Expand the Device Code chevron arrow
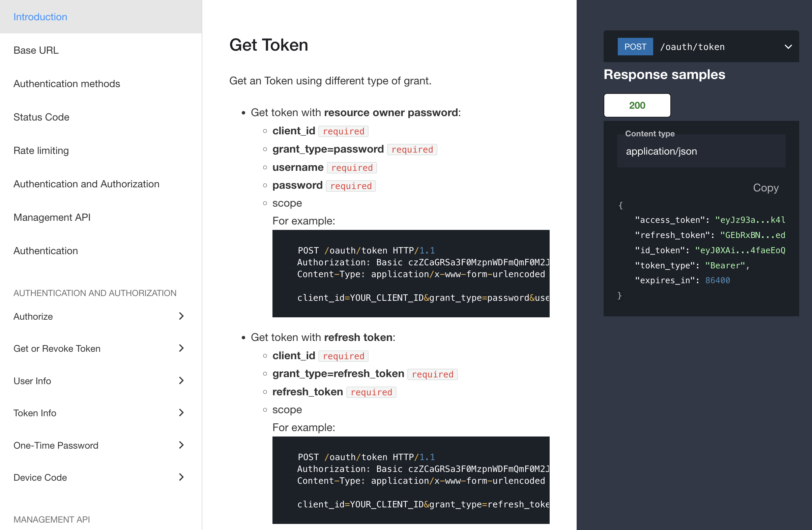The image size is (812, 530). point(181,477)
